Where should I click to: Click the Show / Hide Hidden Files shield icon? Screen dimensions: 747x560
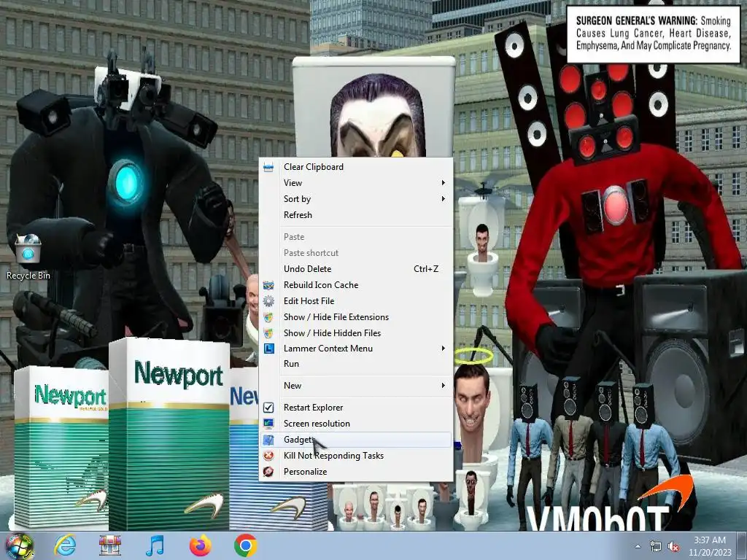coord(268,333)
